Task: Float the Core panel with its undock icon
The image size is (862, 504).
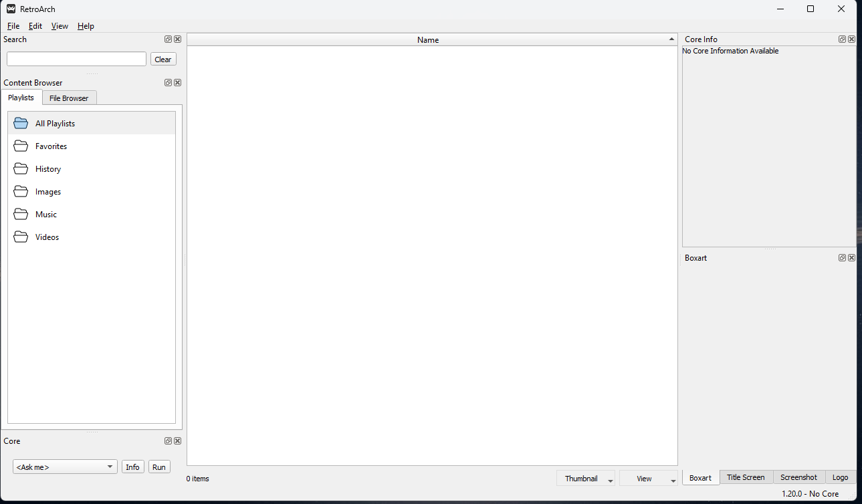Action: point(169,441)
